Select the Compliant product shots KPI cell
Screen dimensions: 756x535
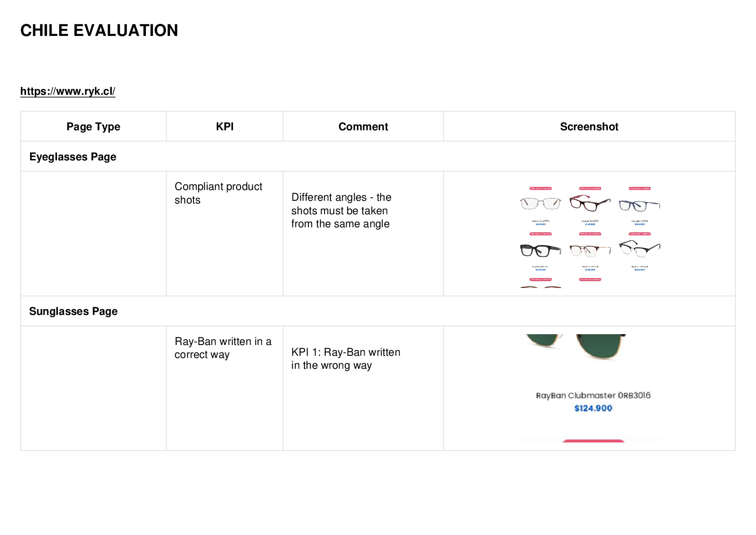click(224, 234)
